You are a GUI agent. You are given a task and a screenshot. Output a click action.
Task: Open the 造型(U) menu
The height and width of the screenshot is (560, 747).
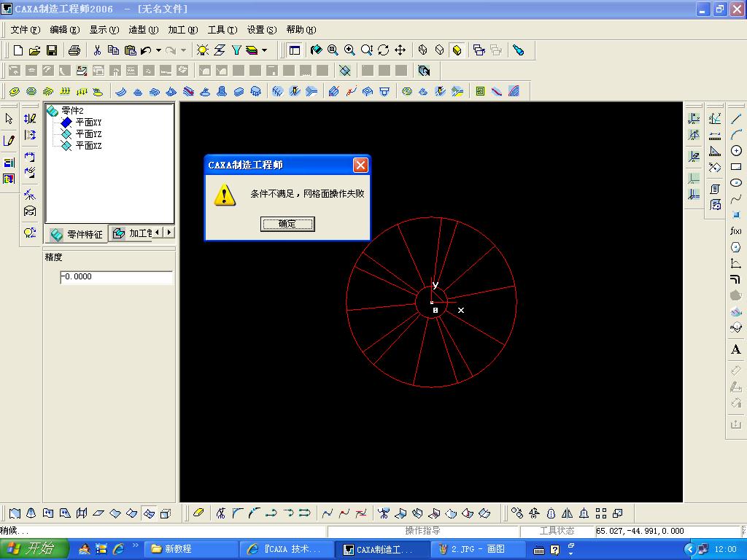(144, 30)
